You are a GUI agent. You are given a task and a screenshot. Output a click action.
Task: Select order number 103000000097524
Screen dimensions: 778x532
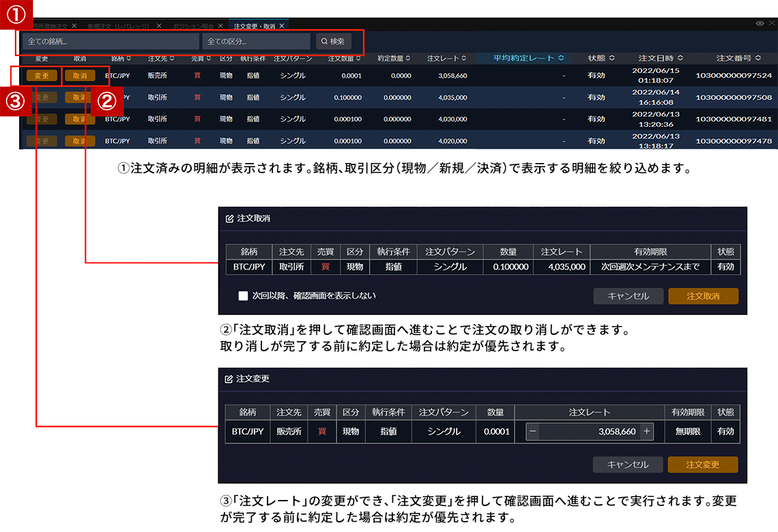click(734, 76)
